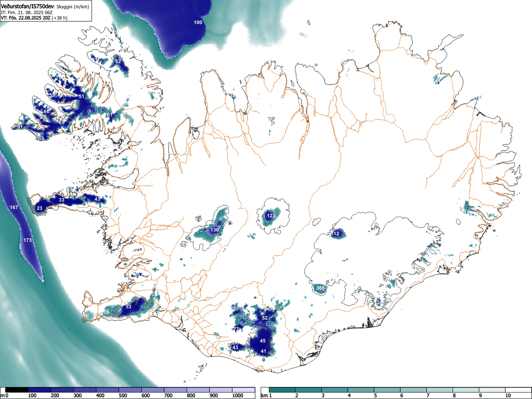Screen dimensions: 532x399
Task: Click the '66' visibility value on the map
Action: click(47, 111)
